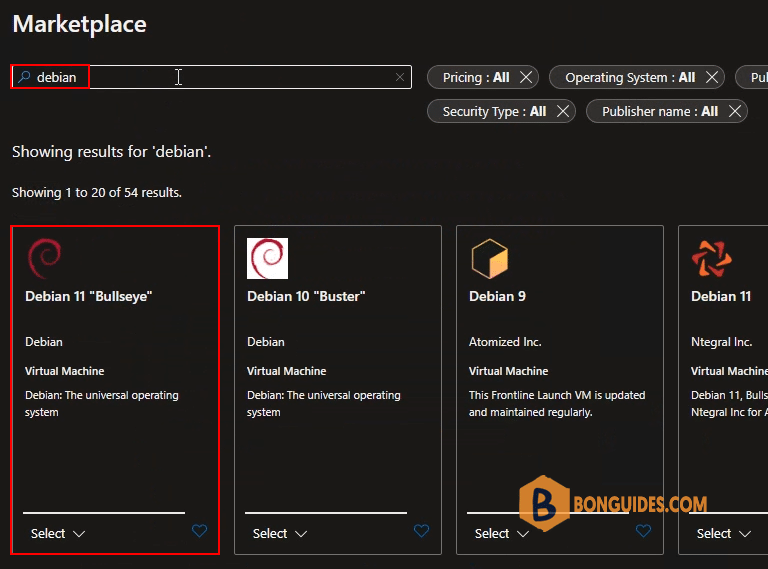The height and width of the screenshot is (569, 768).
Task: Open the Publisher name : All filter
Action: [x=660, y=112]
